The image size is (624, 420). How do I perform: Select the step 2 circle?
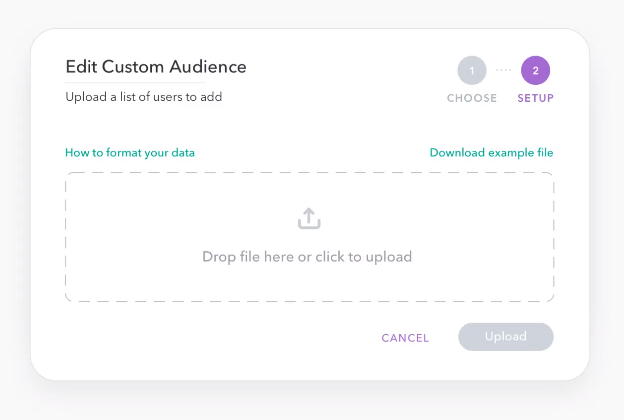[x=536, y=70]
